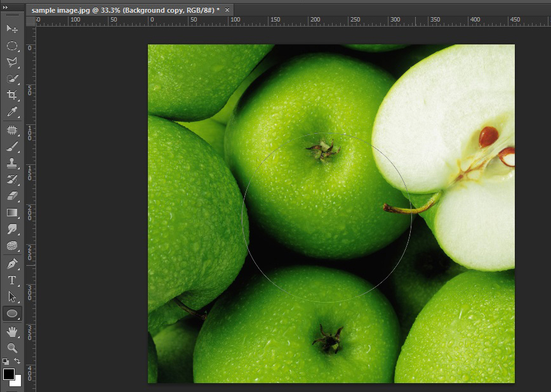Close the sample image.jpg tab
This screenshot has width=551, height=392.
point(227,10)
